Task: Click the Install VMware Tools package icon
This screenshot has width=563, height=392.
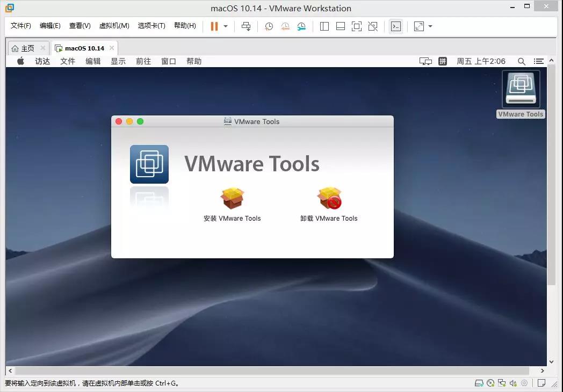Action: [232, 198]
